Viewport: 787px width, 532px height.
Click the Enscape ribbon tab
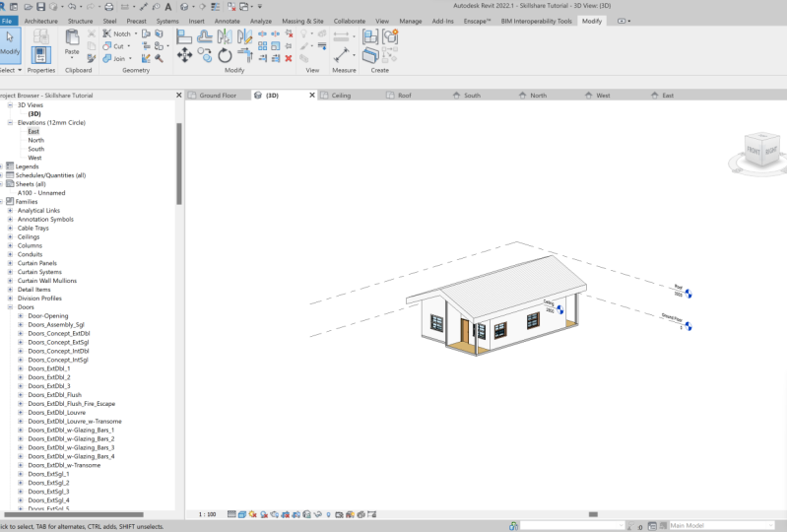coord(477,21)
